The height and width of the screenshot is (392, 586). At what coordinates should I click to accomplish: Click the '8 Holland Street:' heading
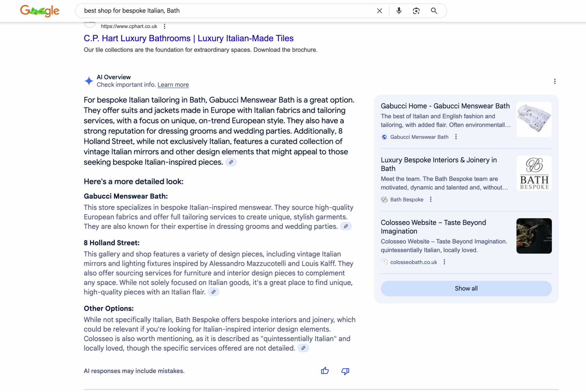point(112,243)
